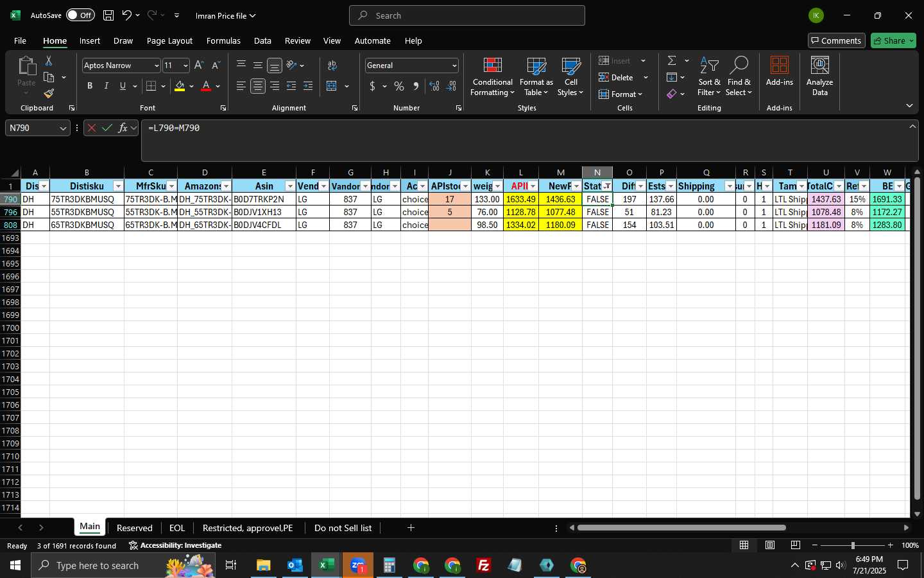
Task: Open filter dropdown on Distisku column
Action: coord(117,186)
